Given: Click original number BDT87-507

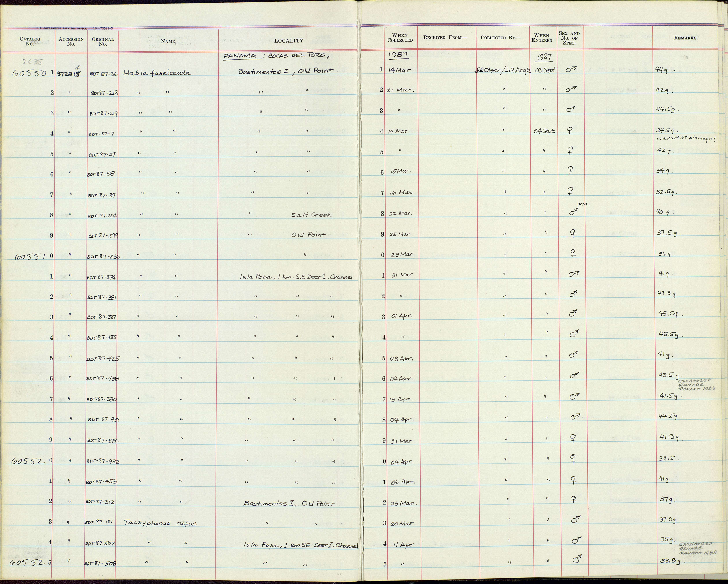Looking at the screenshot, I should click(100, 543).
